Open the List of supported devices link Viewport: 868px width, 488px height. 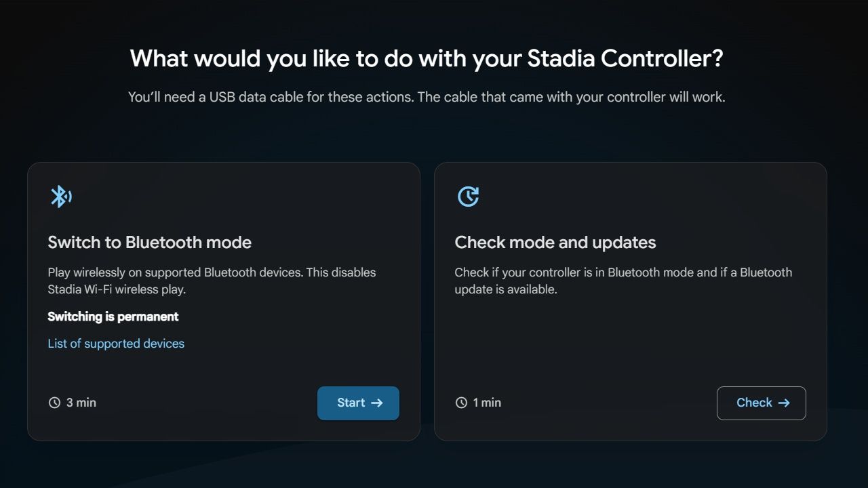(x=116, y=344)
